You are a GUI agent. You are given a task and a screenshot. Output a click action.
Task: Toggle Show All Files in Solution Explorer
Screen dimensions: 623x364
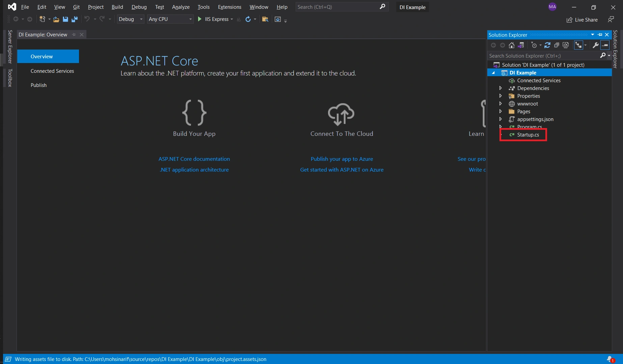coord(566,45)
